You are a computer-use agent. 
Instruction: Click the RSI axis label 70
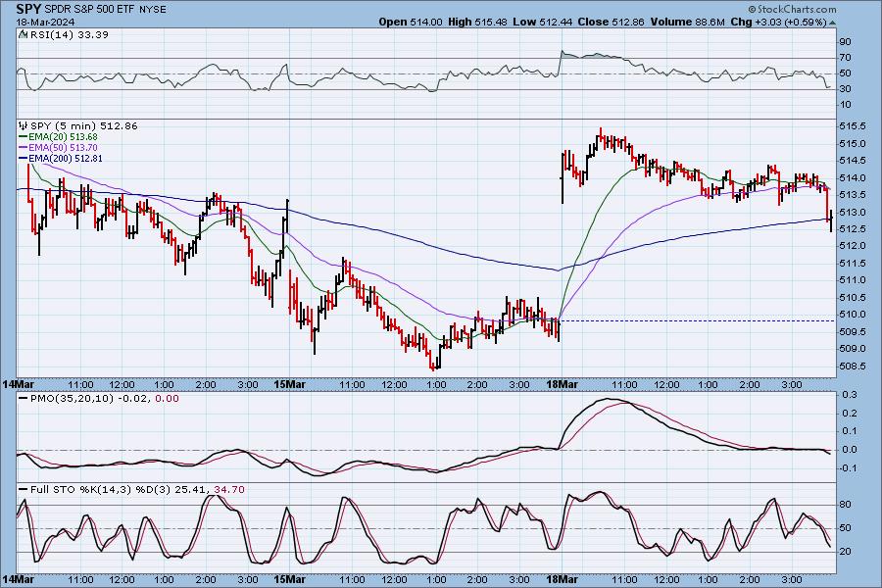tap(845, 58)
